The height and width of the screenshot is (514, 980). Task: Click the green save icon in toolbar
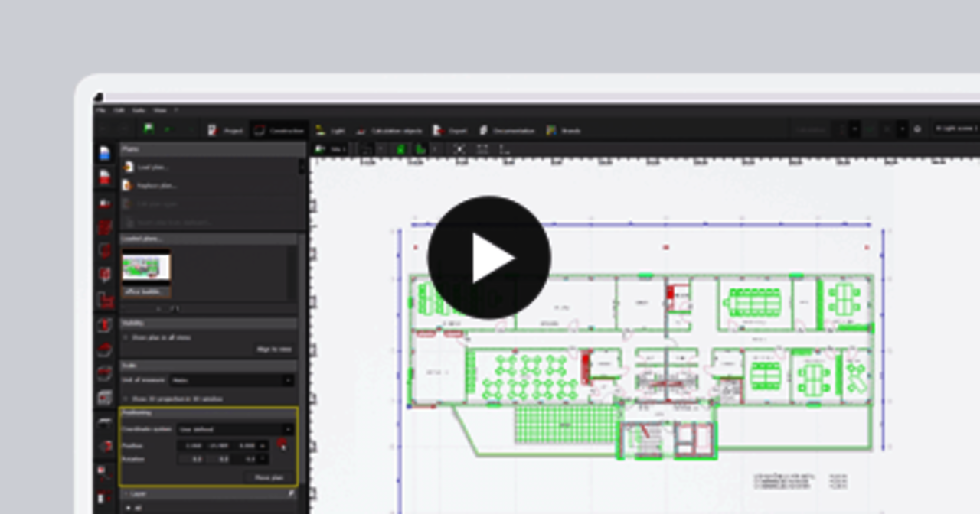point(149,130)
